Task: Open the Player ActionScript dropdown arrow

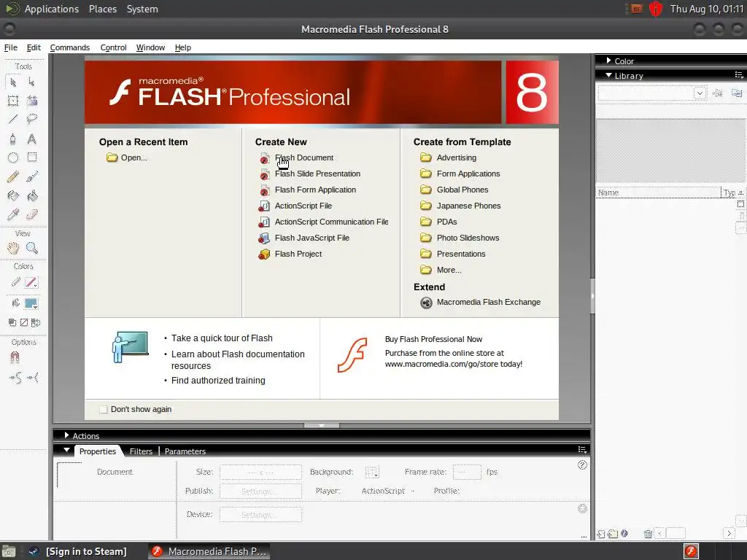Action: 413,491
